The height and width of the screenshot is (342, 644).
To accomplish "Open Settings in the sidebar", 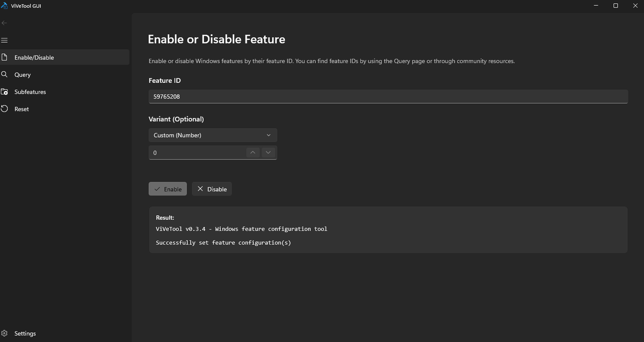I will pos(64,333).
